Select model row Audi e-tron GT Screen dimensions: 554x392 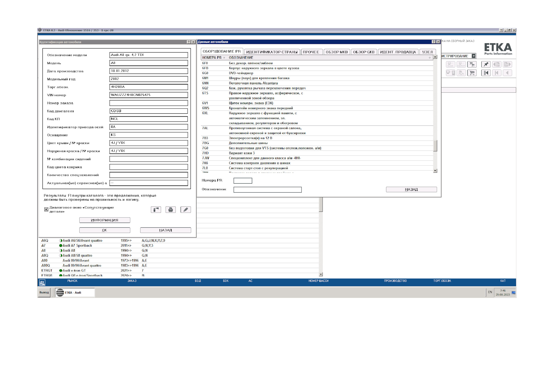[x=179, y=271]
